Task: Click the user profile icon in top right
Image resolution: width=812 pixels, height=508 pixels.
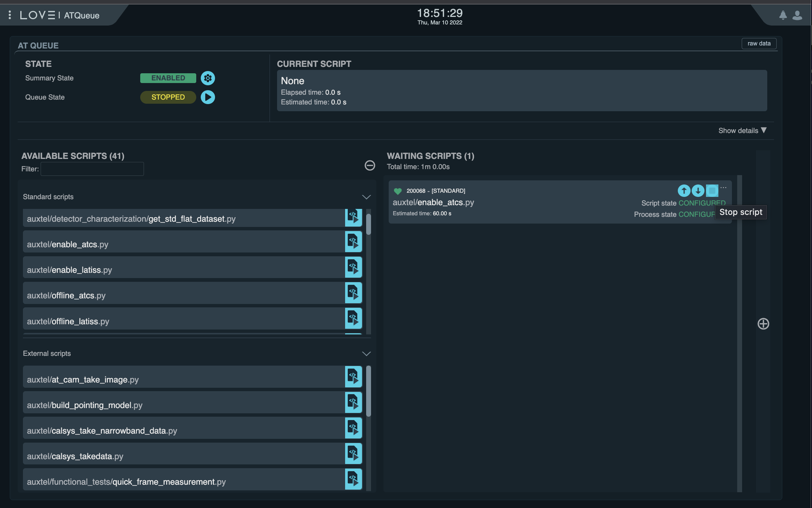Action: [x=797, y=15]
